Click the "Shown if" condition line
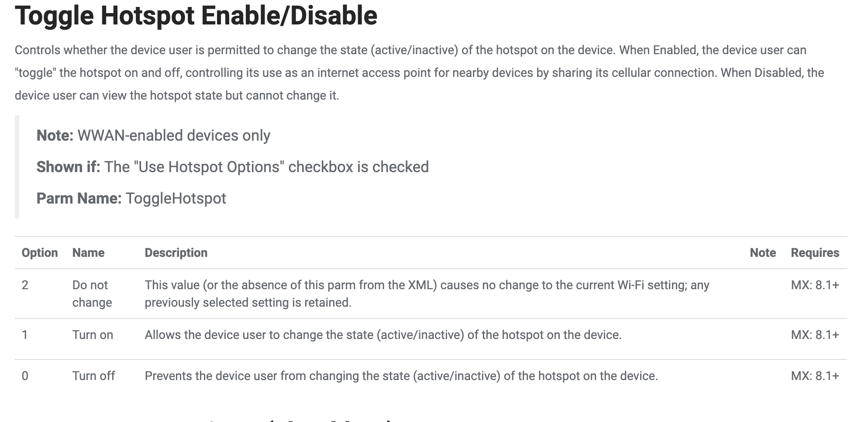This screenshot has height=422, width=868. pyautogui.click(x=232, y=167)
